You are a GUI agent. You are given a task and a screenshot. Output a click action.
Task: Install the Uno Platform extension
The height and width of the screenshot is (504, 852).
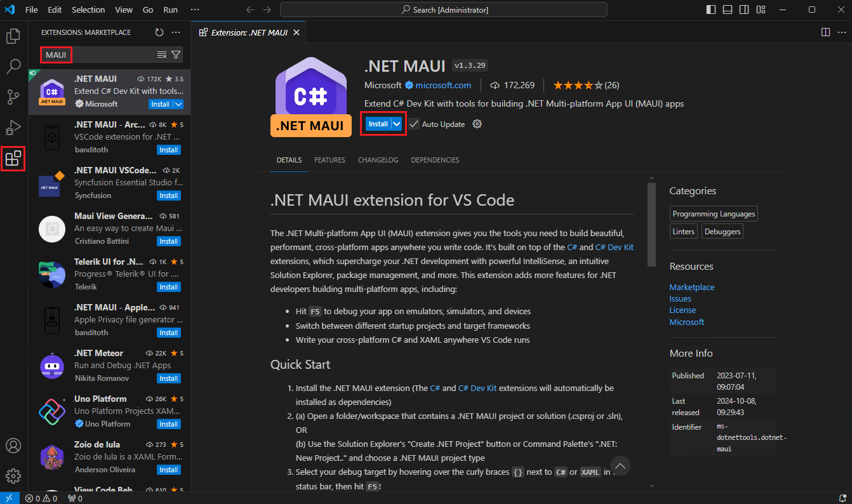pyautogui.click(x=168, y=424)
